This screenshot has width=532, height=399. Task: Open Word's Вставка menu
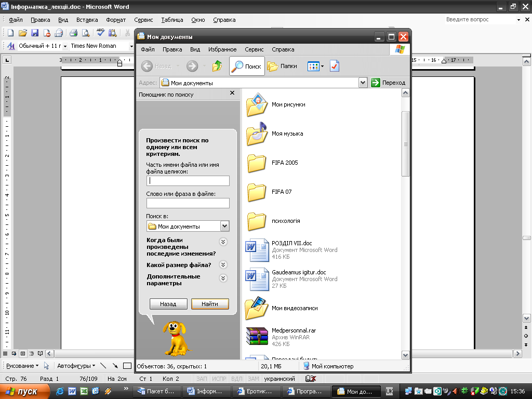(x=87, y=20)
